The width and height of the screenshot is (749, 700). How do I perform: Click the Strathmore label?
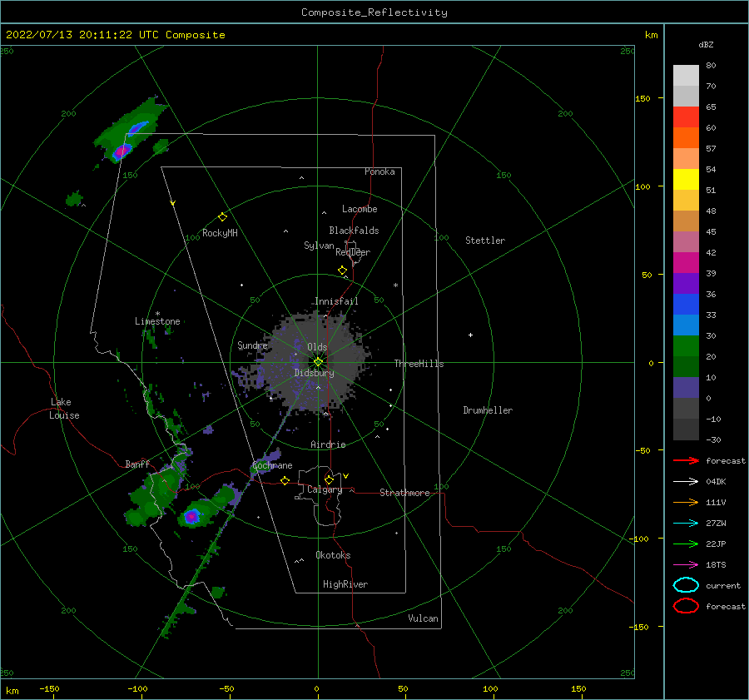click(x=404, y=493)
